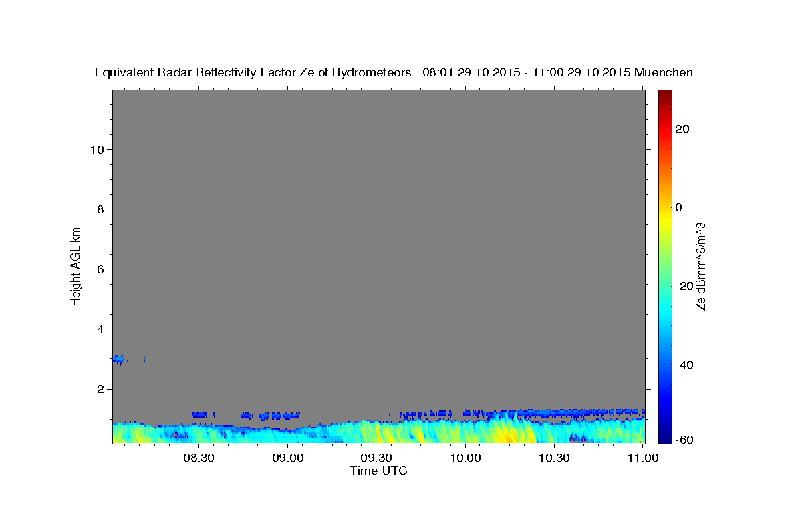Click the 10:30 time tick label
This screenshot has height=532, width=798.
[554, 458]
